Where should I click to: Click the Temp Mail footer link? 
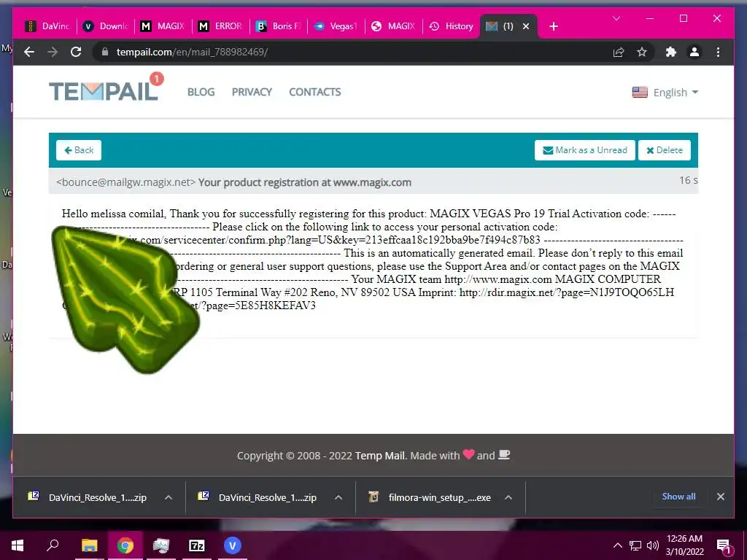click(x=379, y=456)
